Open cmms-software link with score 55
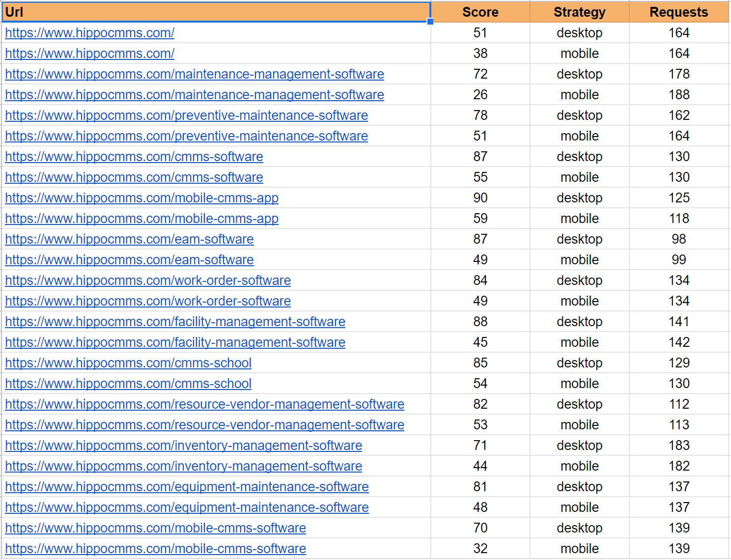 134,177
